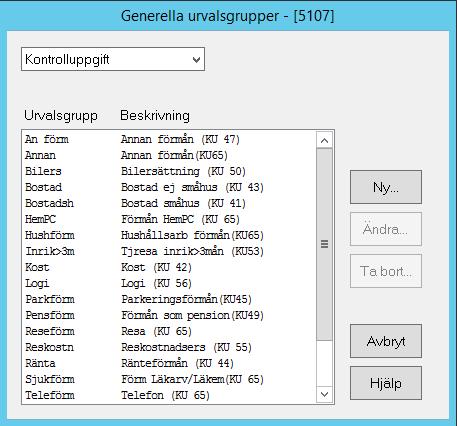Select the Hushförm row
Viewport: 457px width, 426px height.
point(169,235)
